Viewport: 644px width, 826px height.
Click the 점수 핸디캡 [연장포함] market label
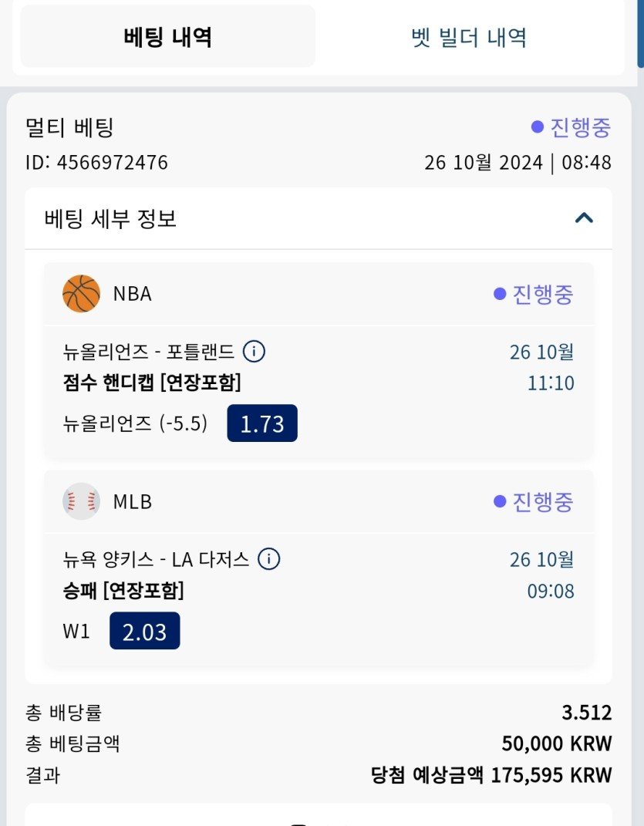152,383
